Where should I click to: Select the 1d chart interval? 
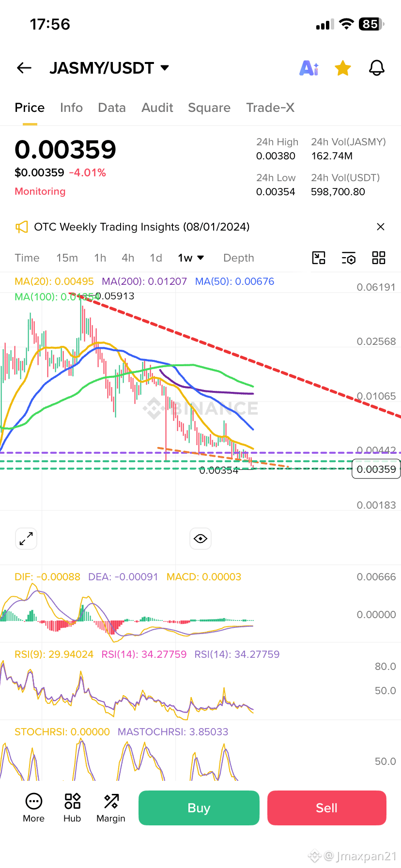point(156,258)
